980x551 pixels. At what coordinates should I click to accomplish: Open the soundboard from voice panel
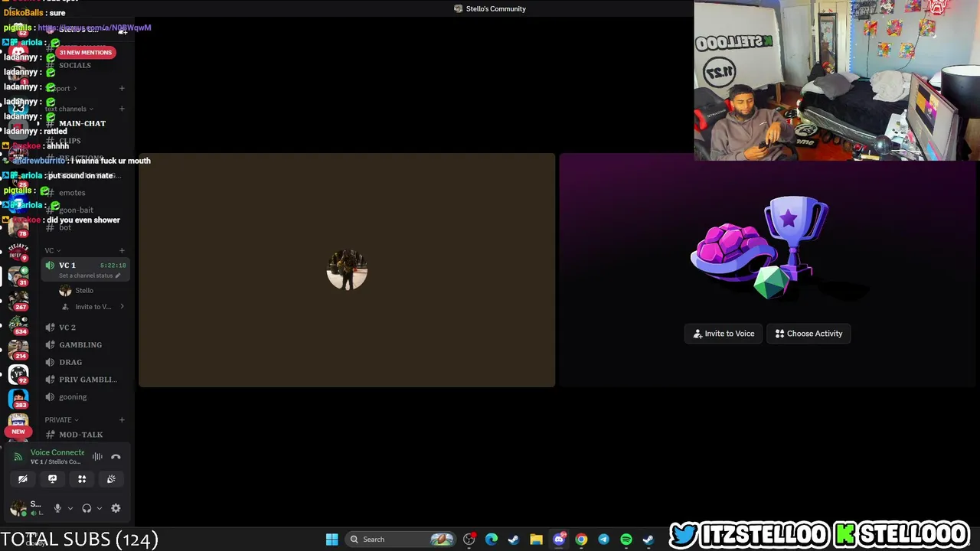point(111,479)
